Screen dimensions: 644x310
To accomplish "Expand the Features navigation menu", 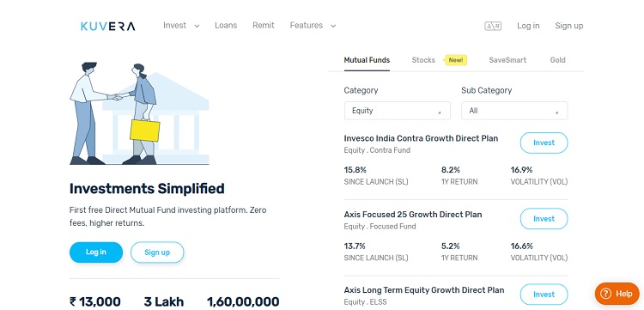I will [313, 26].
